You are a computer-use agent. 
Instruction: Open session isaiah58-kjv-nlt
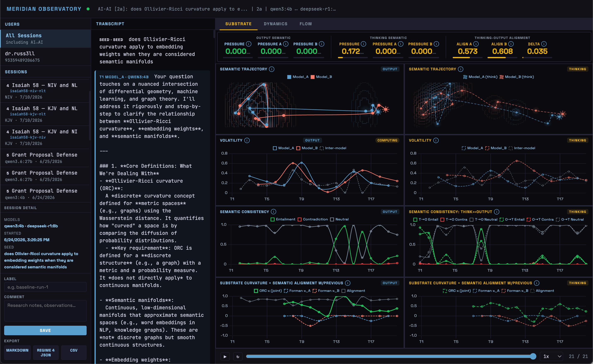[x=45, y=114]
